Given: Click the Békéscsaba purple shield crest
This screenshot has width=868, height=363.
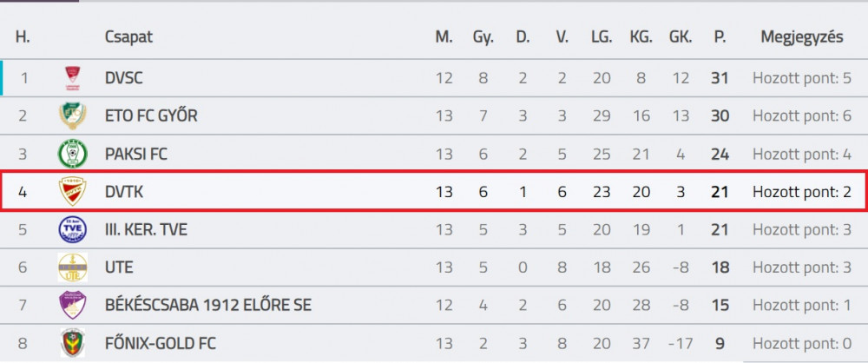Looking at the screenshot, I should point(73,305).
